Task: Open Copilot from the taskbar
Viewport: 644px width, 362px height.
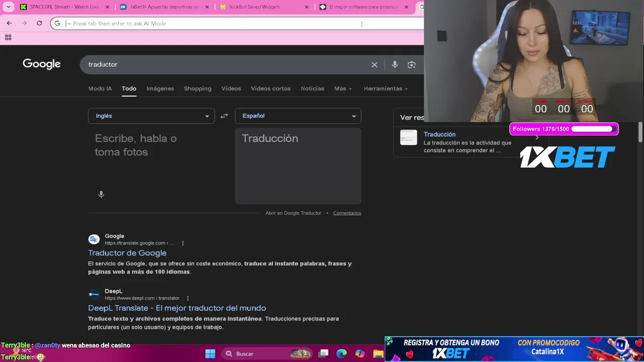Action: pos(360,353)
